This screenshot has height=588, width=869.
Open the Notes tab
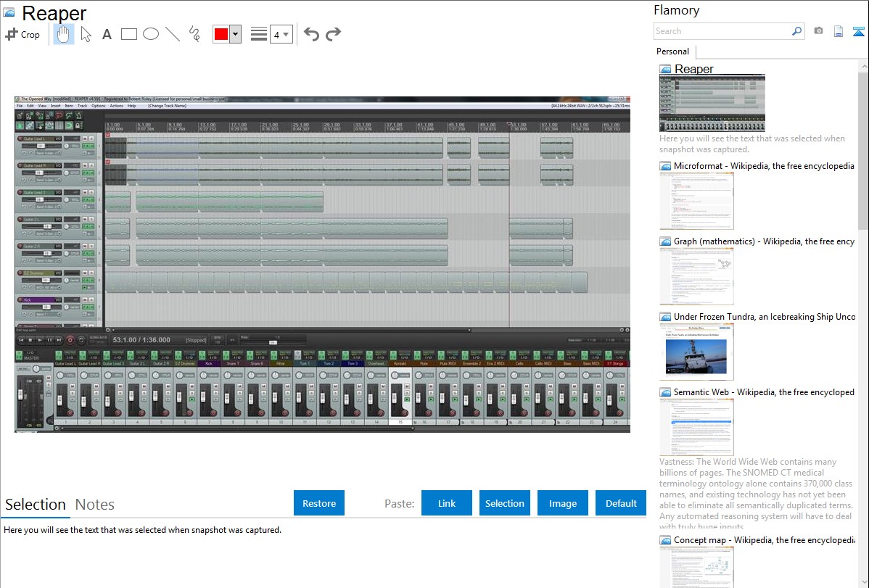pyautogui.click(x=95, y=505)
